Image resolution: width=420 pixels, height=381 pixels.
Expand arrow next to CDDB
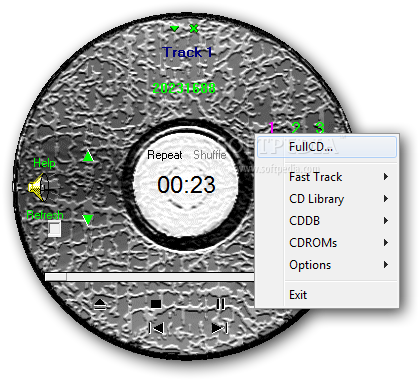386,221
